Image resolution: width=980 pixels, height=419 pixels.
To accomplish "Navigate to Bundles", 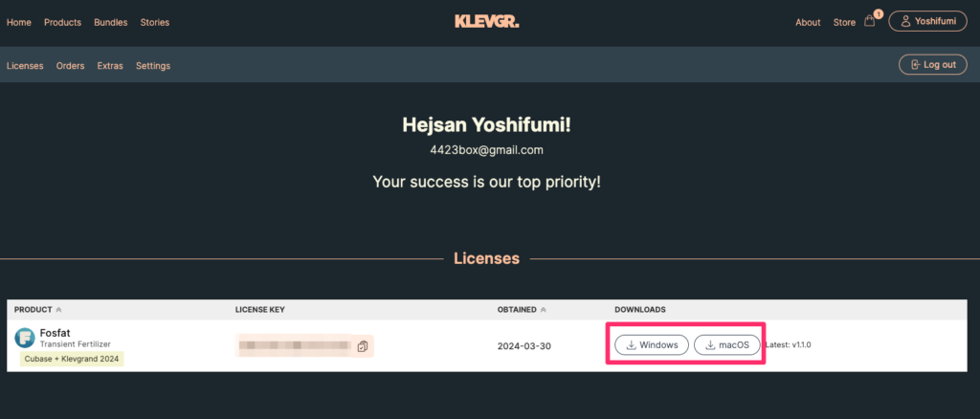I will click(x=110, y=22).
